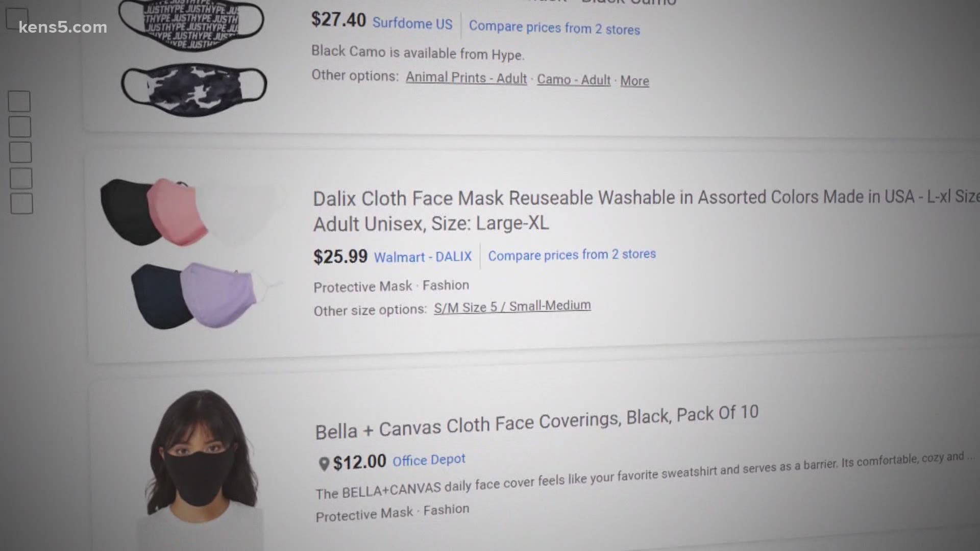Select Animal Prints - Adult option
This screenshot has width=980, height=551.
click(466, 78)
